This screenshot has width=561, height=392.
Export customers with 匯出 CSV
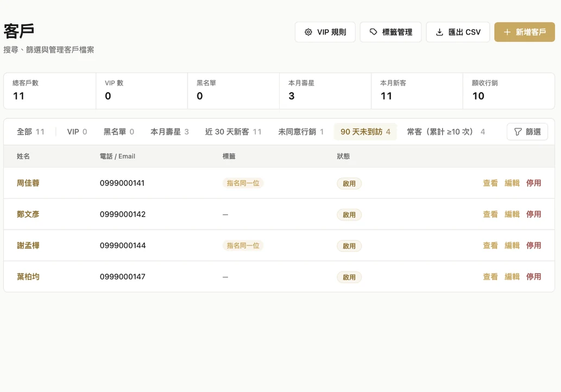(458, 32)
